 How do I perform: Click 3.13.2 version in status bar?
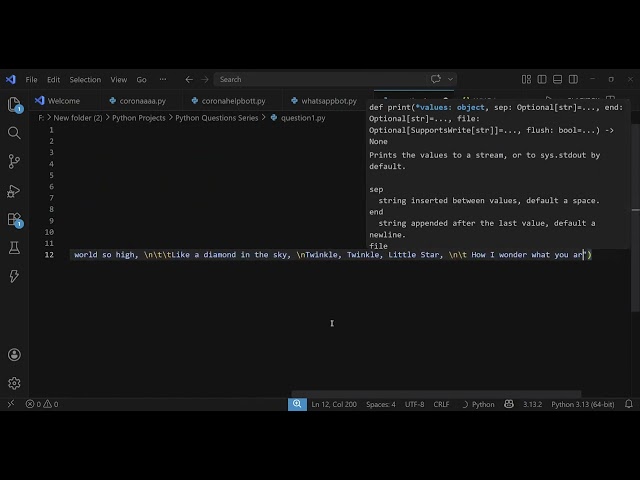tap(533, 404)
